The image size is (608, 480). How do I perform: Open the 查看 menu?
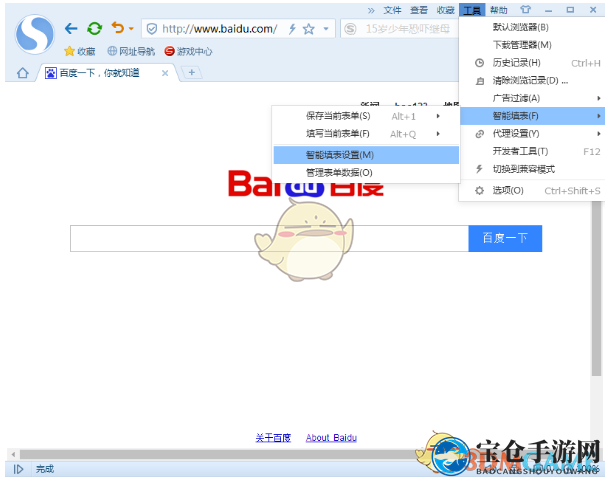[419, 10]
